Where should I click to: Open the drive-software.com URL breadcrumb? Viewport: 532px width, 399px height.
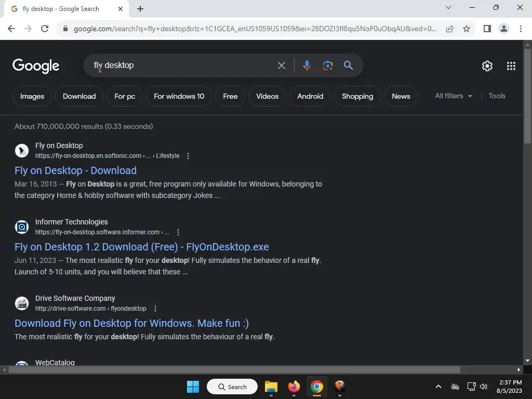click(x=91, y=309)
